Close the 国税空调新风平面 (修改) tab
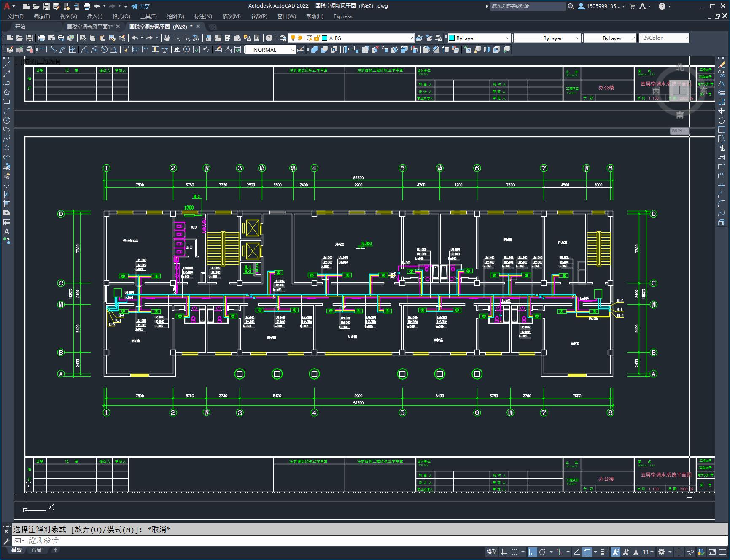 coord(198,27)
